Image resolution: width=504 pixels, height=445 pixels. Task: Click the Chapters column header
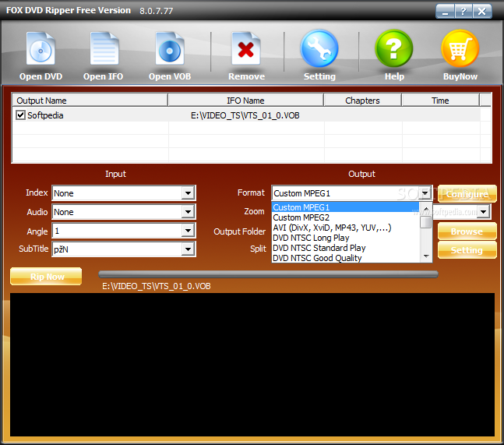click(x=362, y=101)
